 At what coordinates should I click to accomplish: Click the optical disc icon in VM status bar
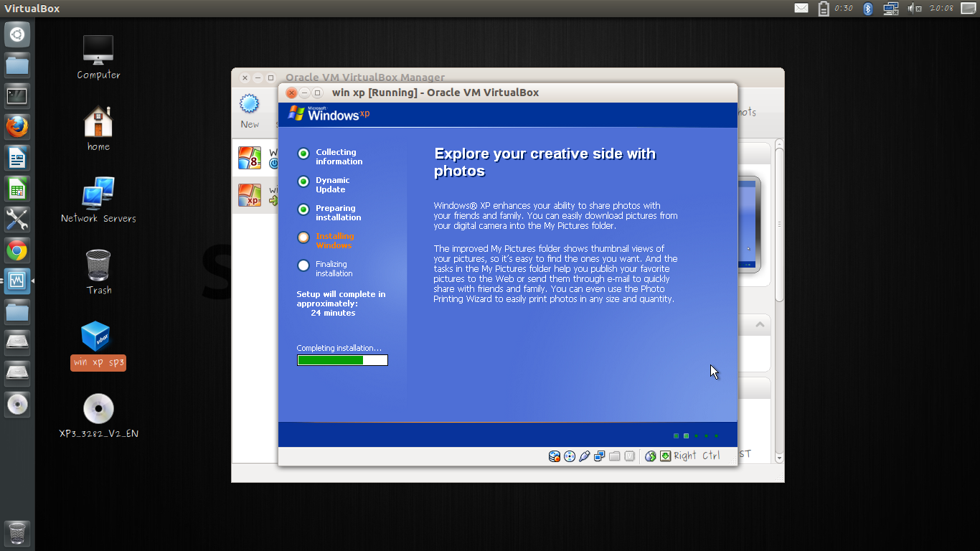pos(570,456)
